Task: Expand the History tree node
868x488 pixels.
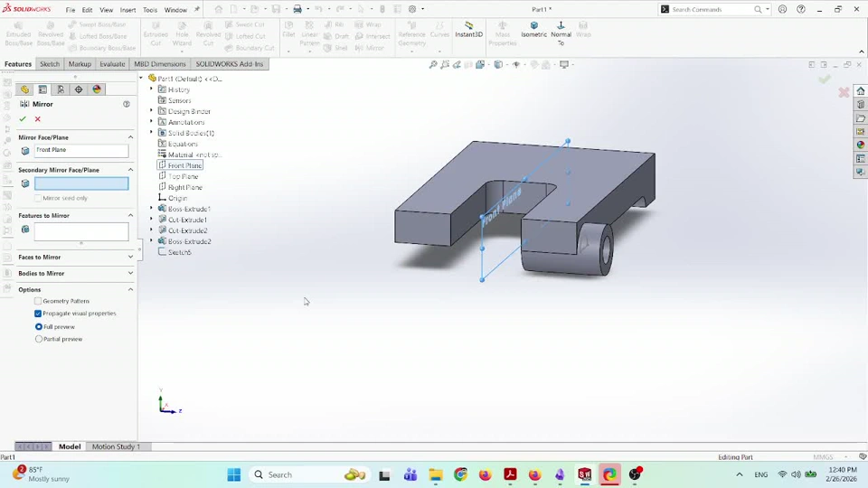Action: tap(151, 89)
